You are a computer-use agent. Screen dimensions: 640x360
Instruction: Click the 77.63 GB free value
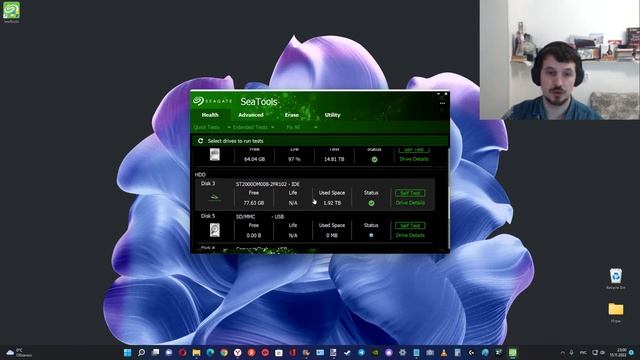coord(253,203)
